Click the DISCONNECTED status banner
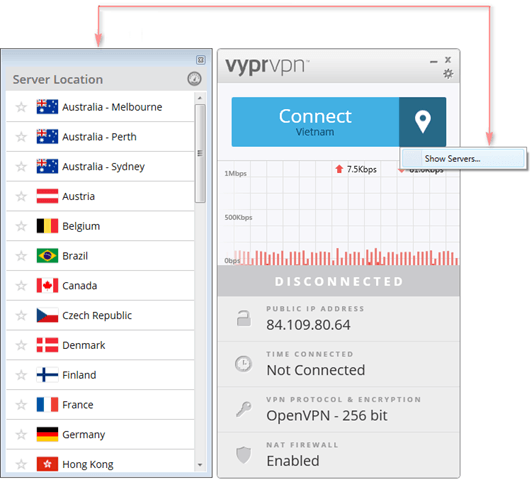Image resolution: width=532 pixels, height=480 pixels. (339, 281)
